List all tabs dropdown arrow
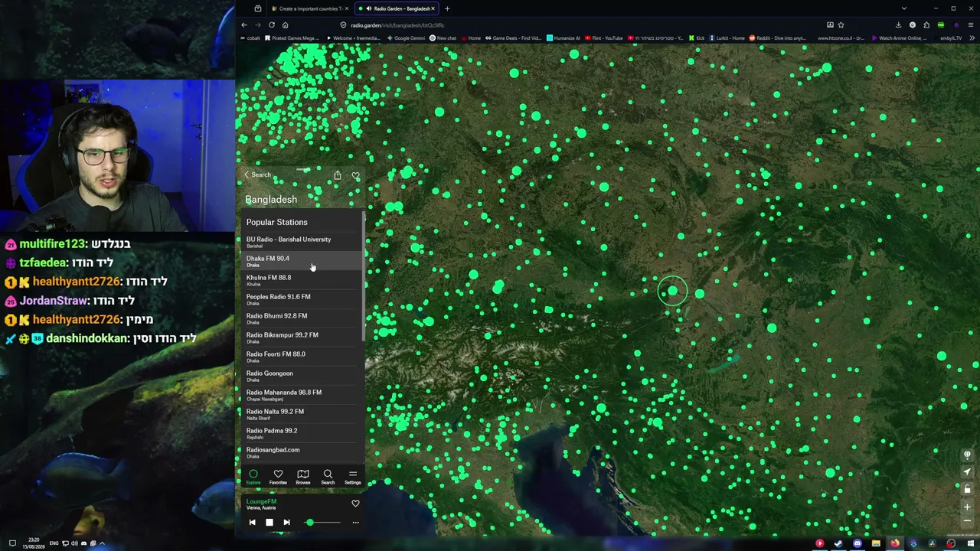Viewport: 980px width, 551px height. (904, 8)
